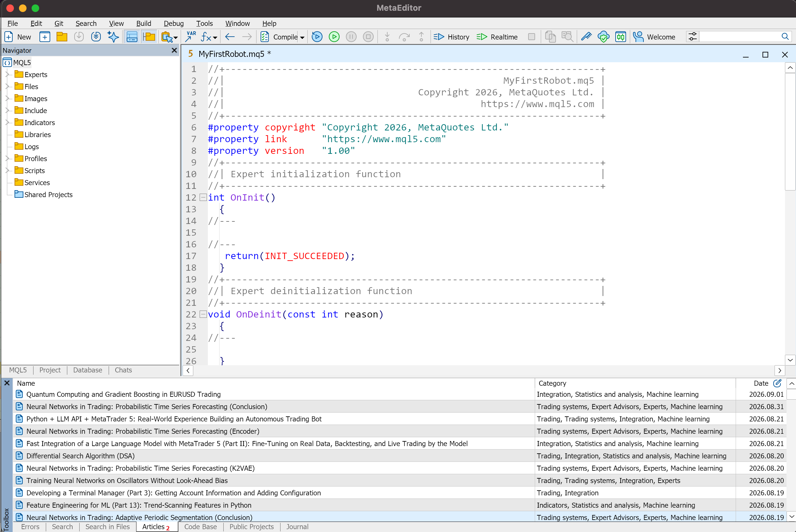This screenshot has width=796, height=532.
Task: Close the Toolbox panel with X
Action: click(x=7, y=383)
